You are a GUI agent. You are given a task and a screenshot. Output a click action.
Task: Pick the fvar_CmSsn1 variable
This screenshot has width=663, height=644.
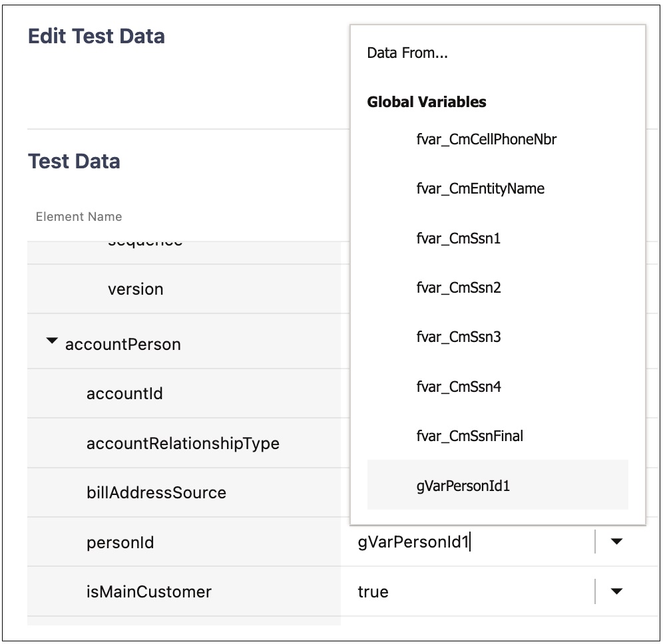pyautogui.click(x=458, y=238)
